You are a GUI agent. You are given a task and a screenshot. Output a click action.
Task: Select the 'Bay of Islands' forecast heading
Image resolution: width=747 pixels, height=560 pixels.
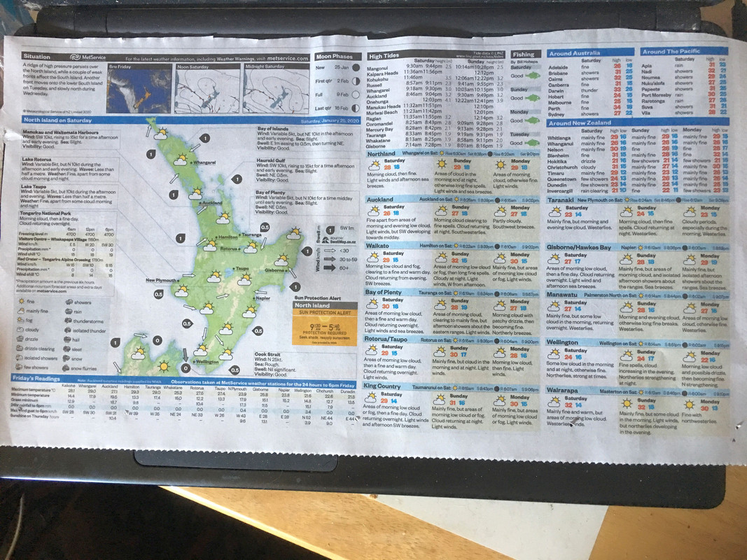273,129
